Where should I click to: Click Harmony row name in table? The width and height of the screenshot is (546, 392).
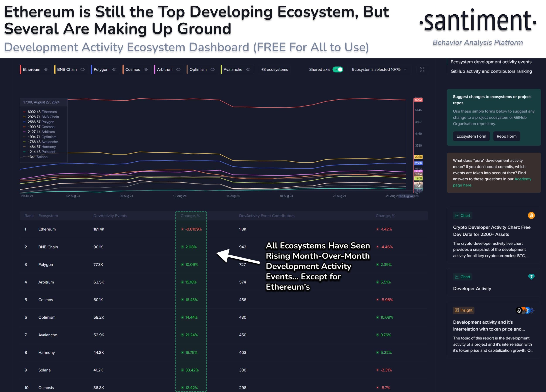point(46,352)
